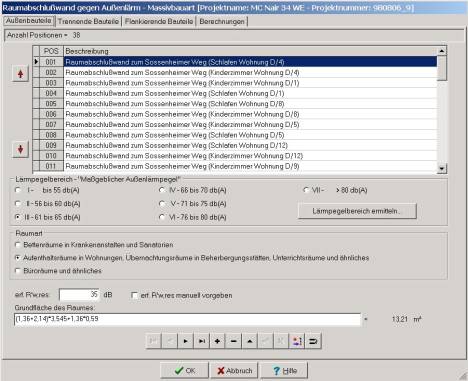Click the Grundfläche des Raumes formula field

pos(187,319)
